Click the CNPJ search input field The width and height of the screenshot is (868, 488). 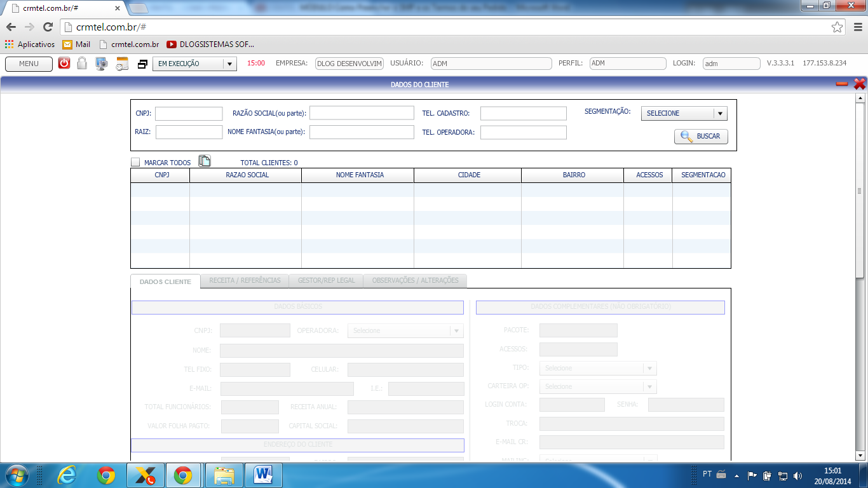click(x=189, y=113)
